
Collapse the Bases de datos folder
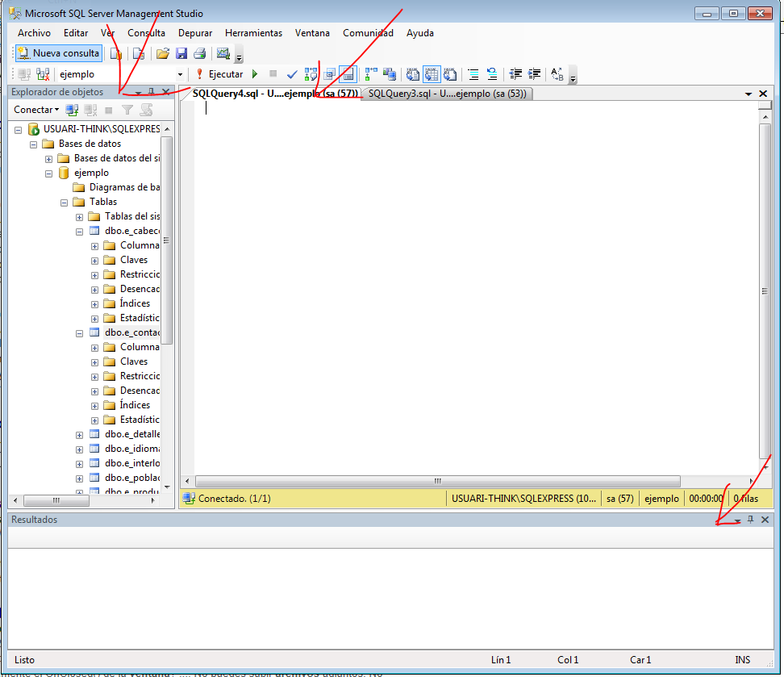coord(34,144)
